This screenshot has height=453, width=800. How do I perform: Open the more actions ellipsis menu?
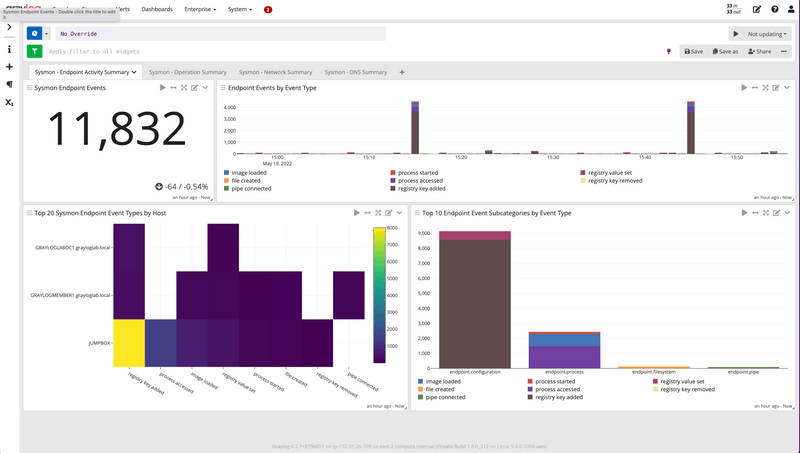pos(784,51)
